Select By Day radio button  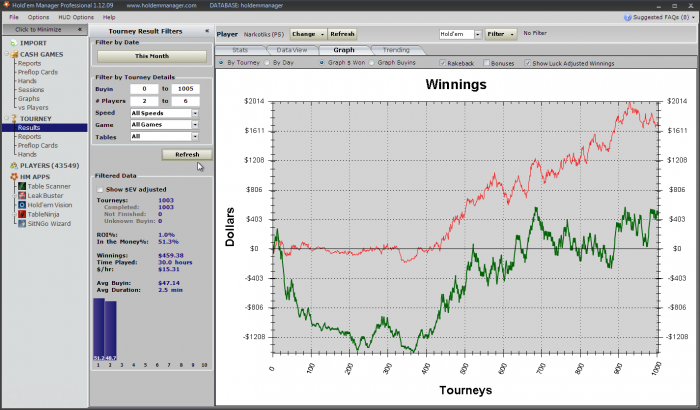tap(267, 63)
